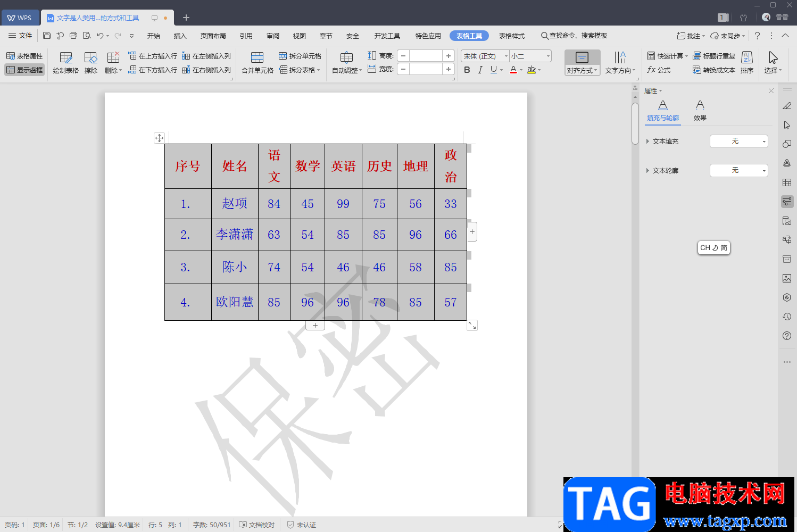Screen dimensions: 797x532
Task: Click Convert to Text (转换成文本)
Action: [x=714, y=70]
